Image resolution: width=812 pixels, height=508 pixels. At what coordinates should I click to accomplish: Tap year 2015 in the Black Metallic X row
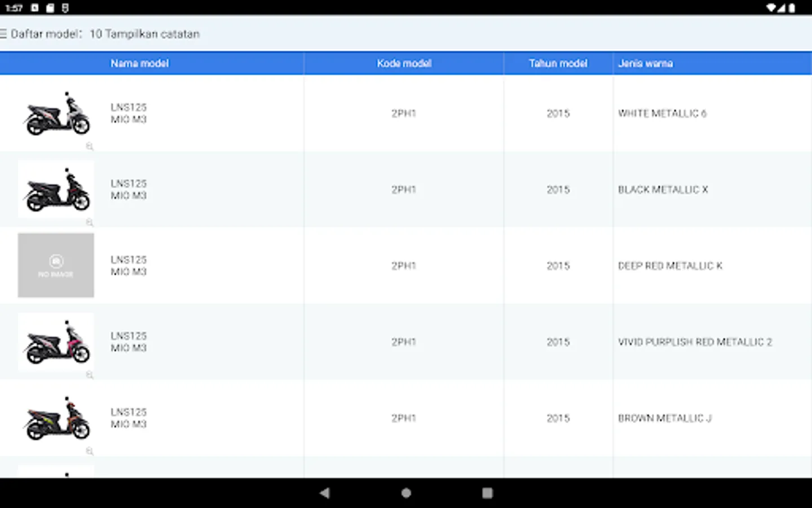pyautogui.click(x=558, y=190)
